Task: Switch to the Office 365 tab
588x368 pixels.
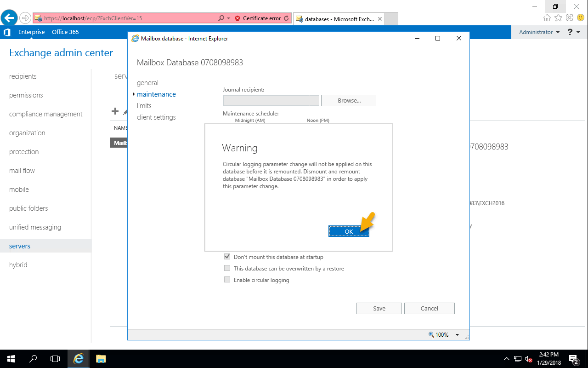Action: tap(65, 32)
